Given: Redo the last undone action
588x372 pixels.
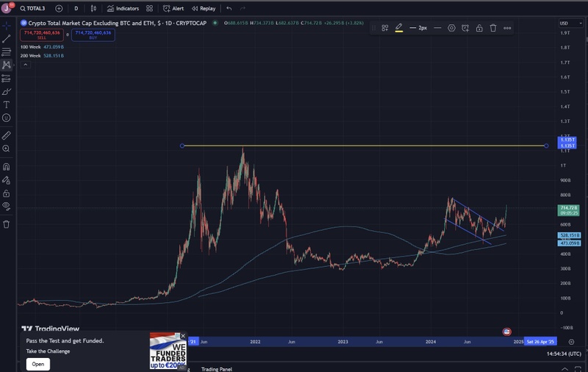Looking at the screenshot, I should pos(243,8).
